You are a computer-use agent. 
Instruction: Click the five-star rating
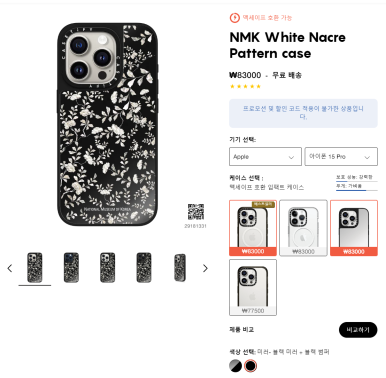pyautogui.click(x=245, y=86)
